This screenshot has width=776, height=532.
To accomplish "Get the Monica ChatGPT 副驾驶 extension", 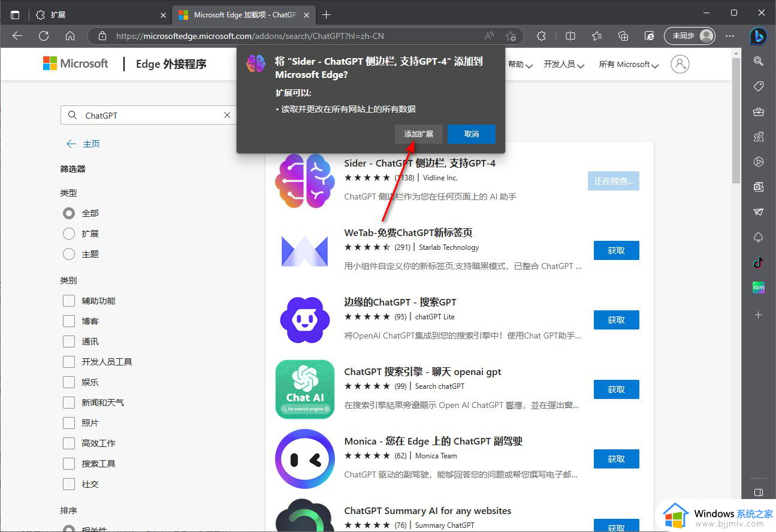I will (616, 459).
